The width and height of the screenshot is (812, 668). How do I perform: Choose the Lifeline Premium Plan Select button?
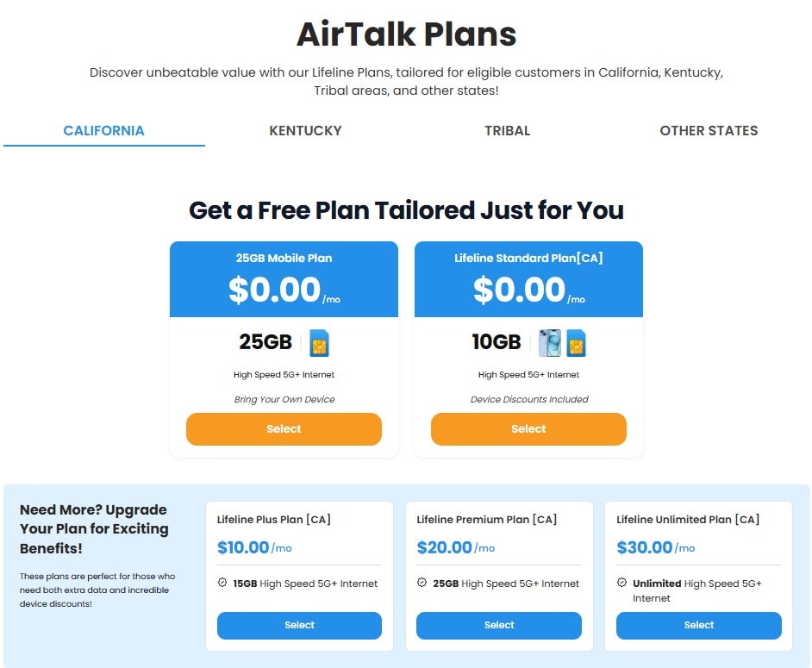[x=499, y=625]
